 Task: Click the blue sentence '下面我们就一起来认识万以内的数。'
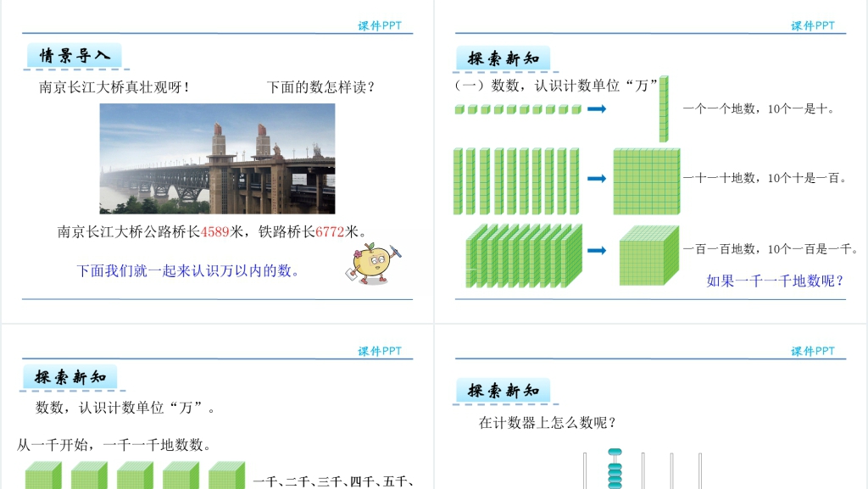[187, 270]
